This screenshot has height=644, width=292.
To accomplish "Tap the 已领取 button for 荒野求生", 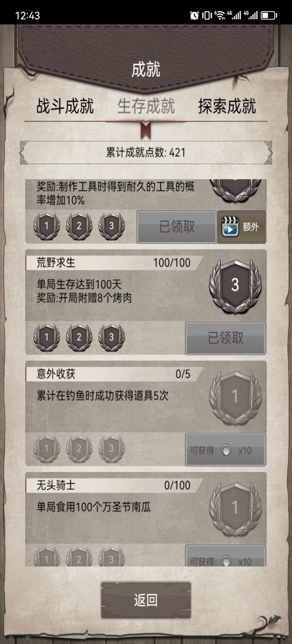I will pyautogui.click(x=225, y=338).
